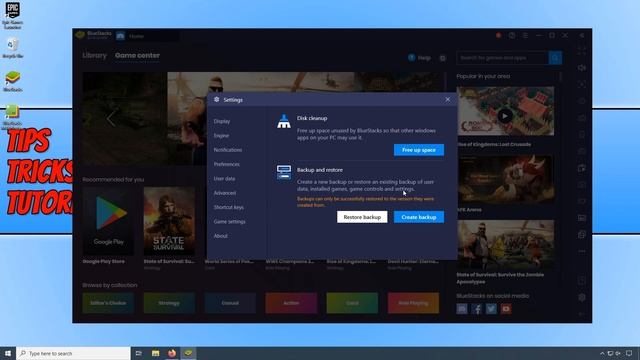Image resolution: width=640 pixels, height=360 pixels.
Task: Switch to the Library tab
Action: [94, 56]
